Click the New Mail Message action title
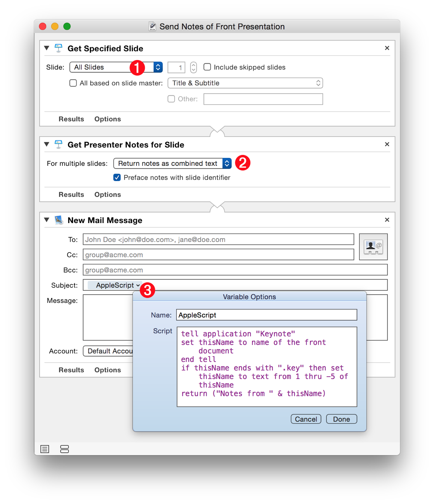This screenshot has width=434, height=504. tap(105, 220)
